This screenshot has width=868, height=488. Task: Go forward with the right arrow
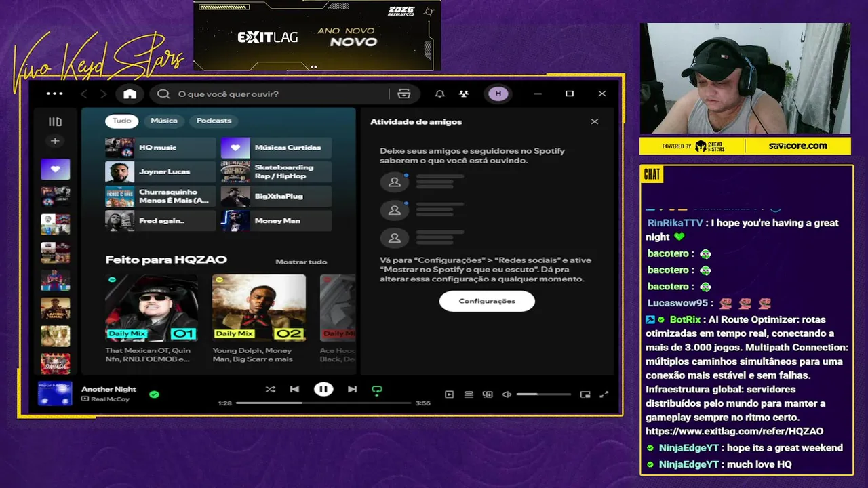pos(104,94)
